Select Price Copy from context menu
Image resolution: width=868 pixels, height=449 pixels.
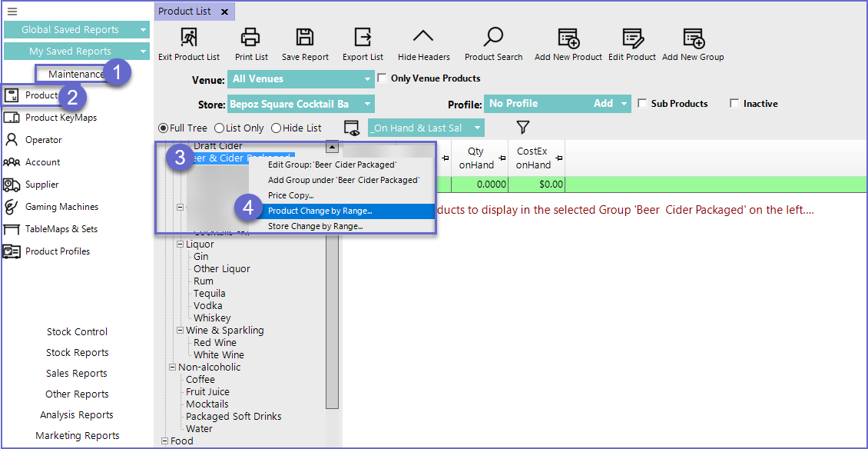(x=290, y=195)
